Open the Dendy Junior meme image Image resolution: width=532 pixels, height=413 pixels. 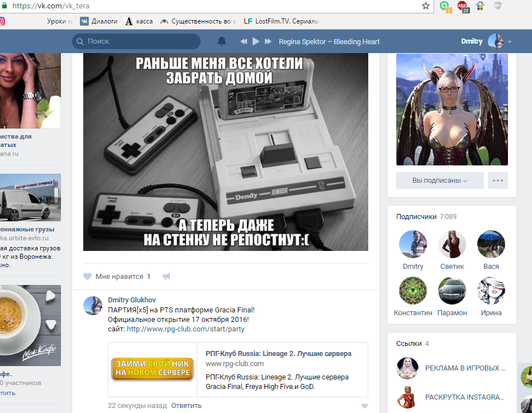(226, 151)
